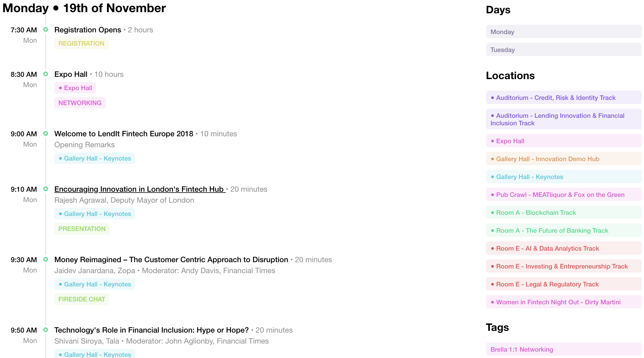
Task: Click the 'Monday • 19th of November' heading
Action: 84,8
